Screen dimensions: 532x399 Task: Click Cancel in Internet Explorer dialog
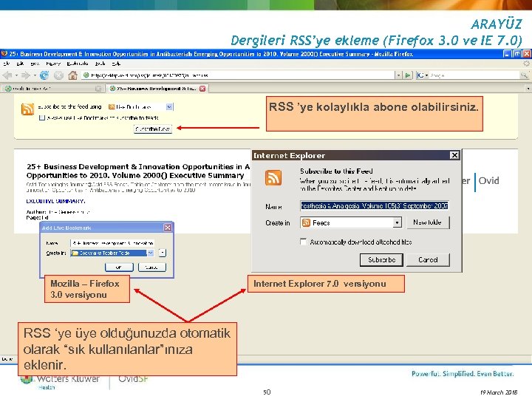(428, 260)
